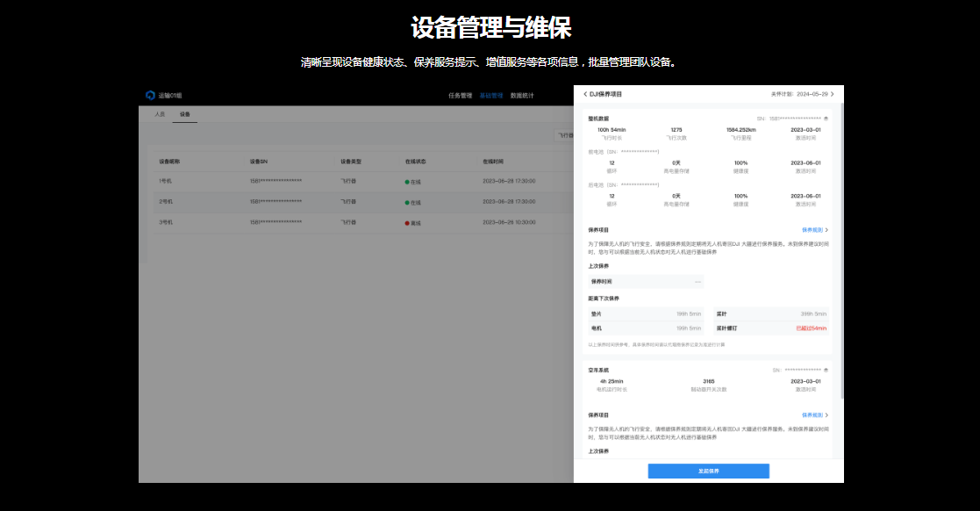Switch to the 人员 tab

160,114
